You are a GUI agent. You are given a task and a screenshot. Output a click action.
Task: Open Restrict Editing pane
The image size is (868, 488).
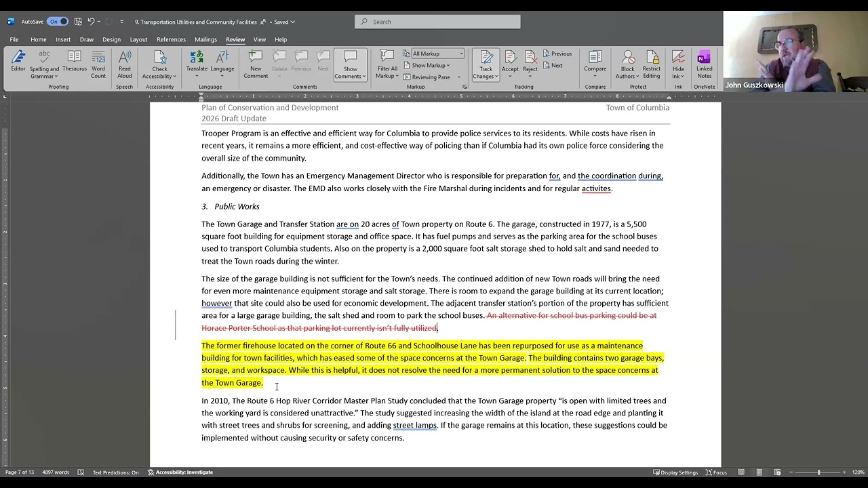coord(652,65)
